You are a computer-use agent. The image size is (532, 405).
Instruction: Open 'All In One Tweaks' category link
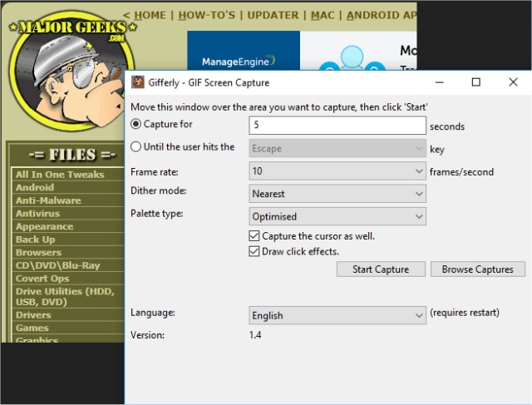(x=60, y=175)
